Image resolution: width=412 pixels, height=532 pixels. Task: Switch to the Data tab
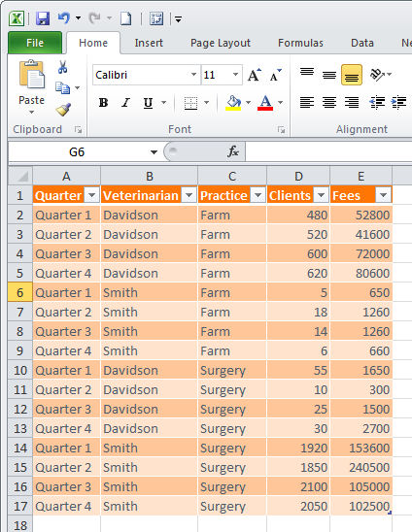362,43
